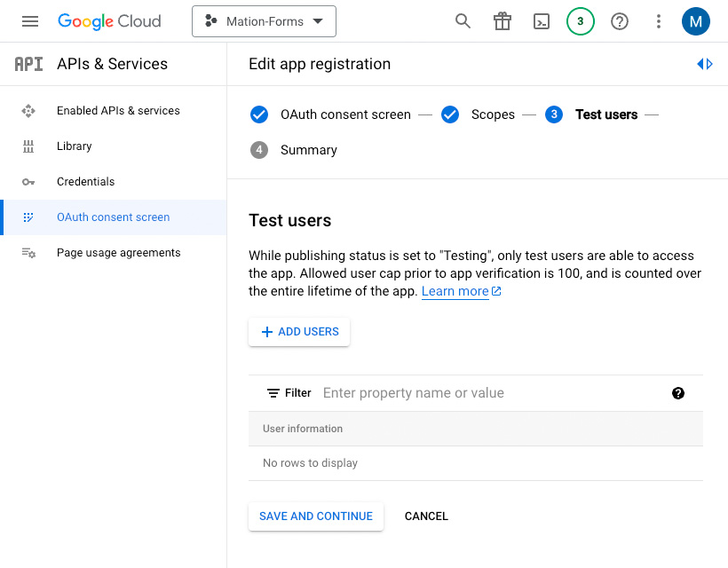Click the search magnifier icon
Viewport: 728px width, 568px height.
pyautogui.click(x=463, y=21)
